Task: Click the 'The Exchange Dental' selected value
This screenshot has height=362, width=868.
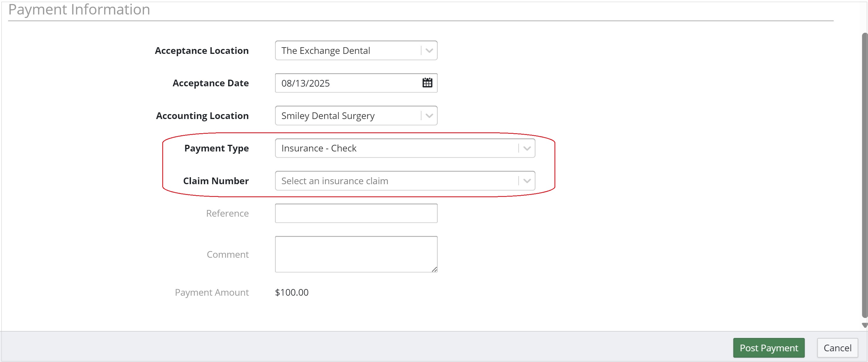Action: point(325,51)
